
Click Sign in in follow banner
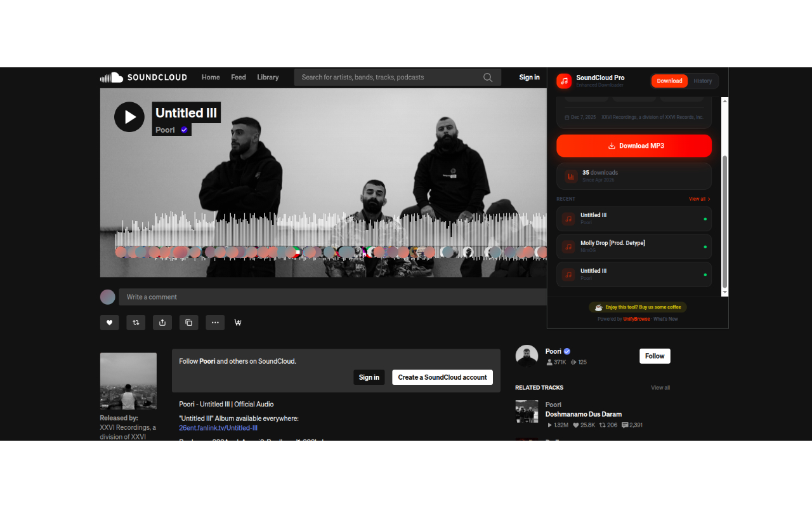coord(369,377)
